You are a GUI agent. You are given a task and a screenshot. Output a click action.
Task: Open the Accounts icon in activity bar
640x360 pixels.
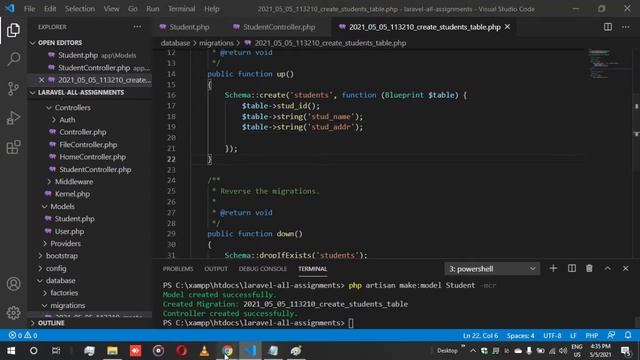pos(13,284)
